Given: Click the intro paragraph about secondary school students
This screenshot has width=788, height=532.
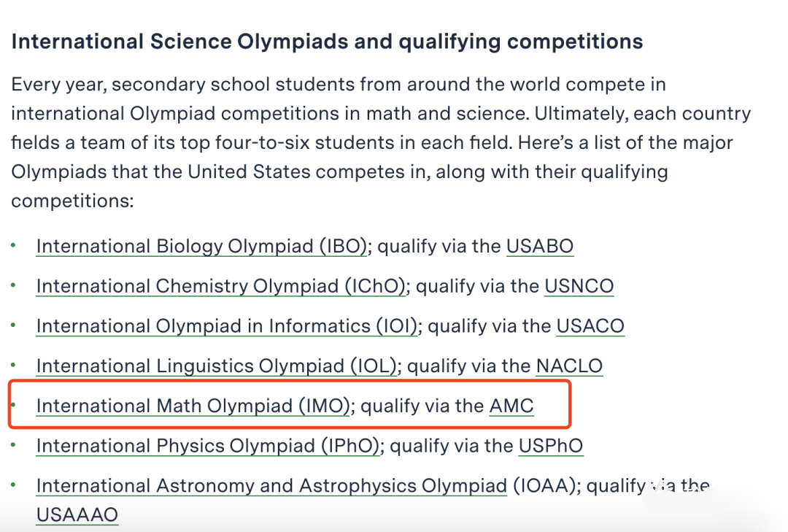Looking at the screenshot, I should (381, 142).
